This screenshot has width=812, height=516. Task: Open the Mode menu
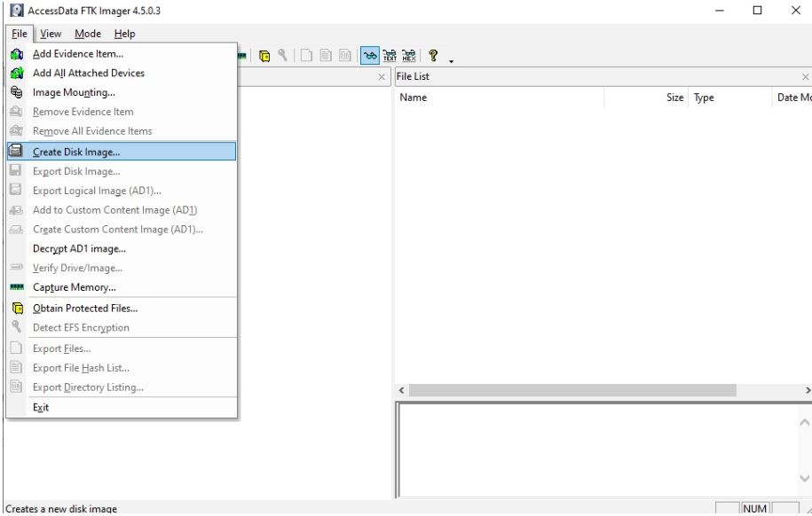pos(88,34)
